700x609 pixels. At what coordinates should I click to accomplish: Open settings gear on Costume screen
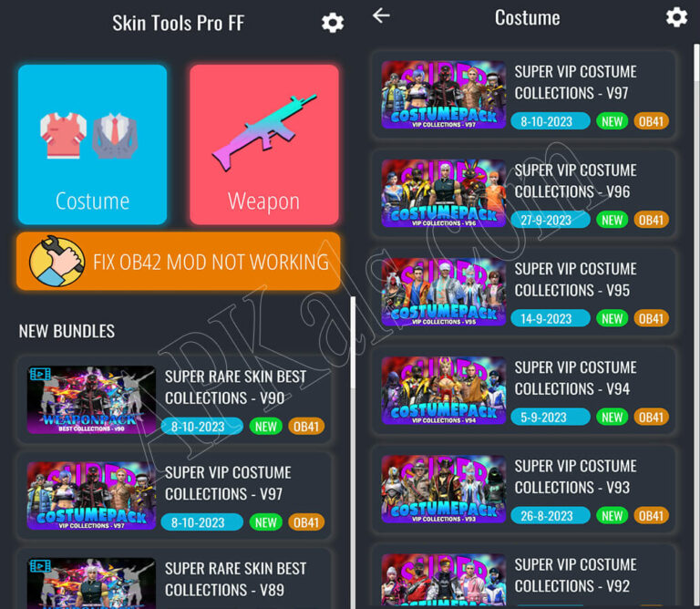coord(676,17)
